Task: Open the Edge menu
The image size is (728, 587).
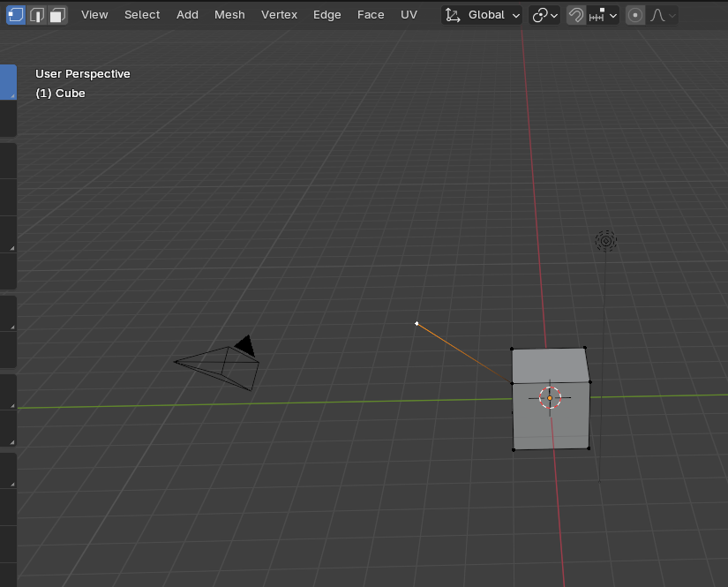Action: coord(326,15)
